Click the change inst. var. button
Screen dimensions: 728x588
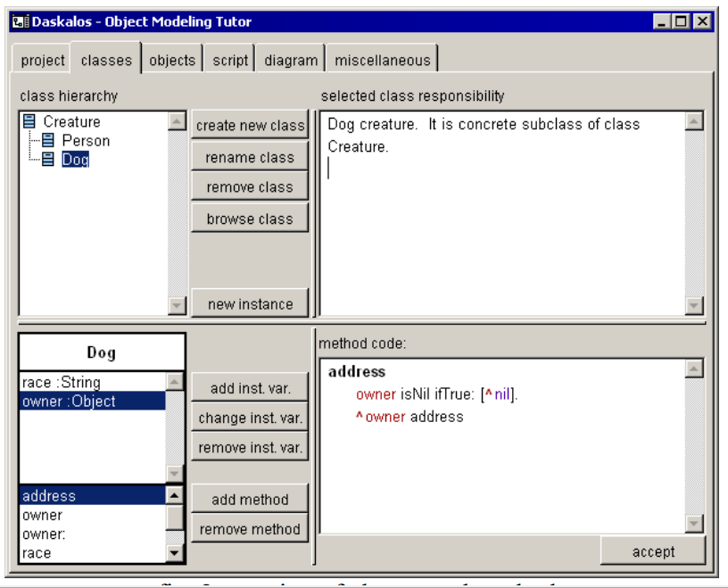(250, 418)
